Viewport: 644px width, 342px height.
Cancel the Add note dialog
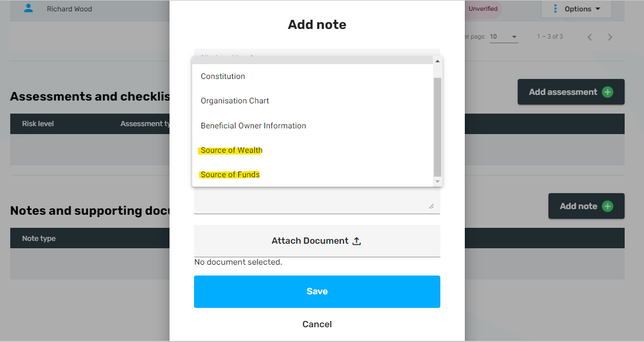[317, 324]
